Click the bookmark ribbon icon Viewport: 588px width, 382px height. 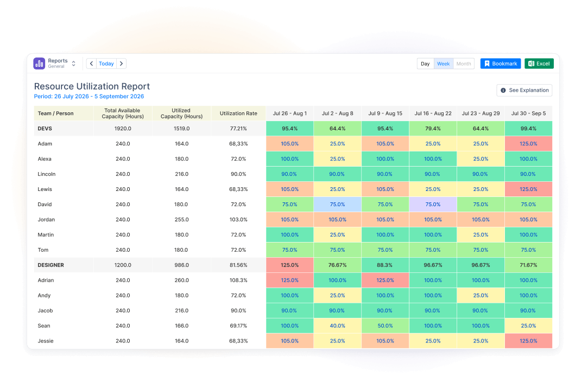487,63
